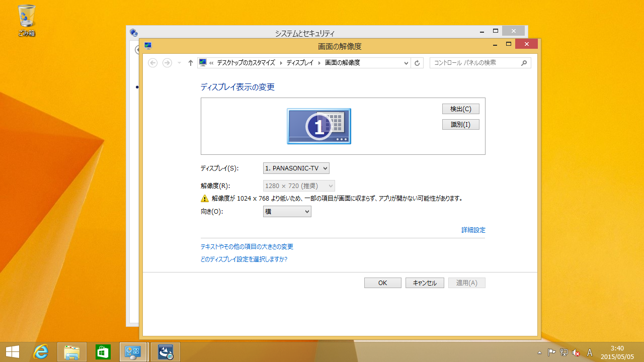Open the 詳細設定 advanced settings link
The image size is (644, 362).
pyautogui.click(x=473, y=230)
